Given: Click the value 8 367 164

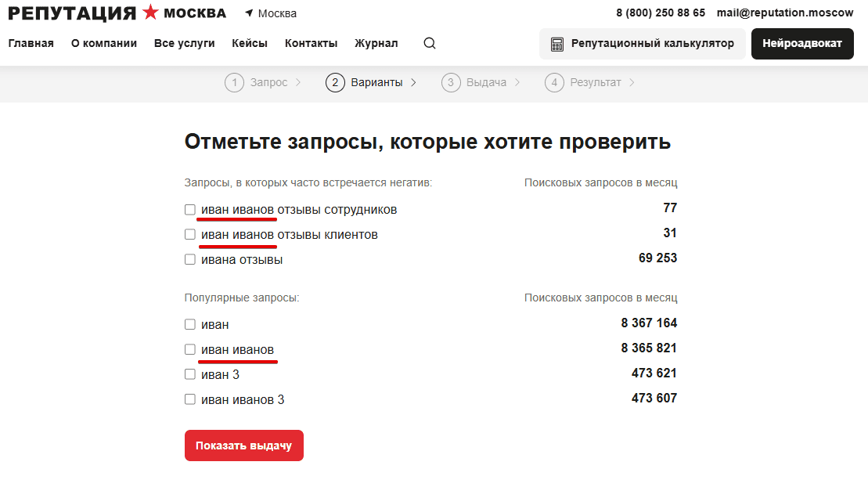Looking at the screenshot, I should point(649,323).
